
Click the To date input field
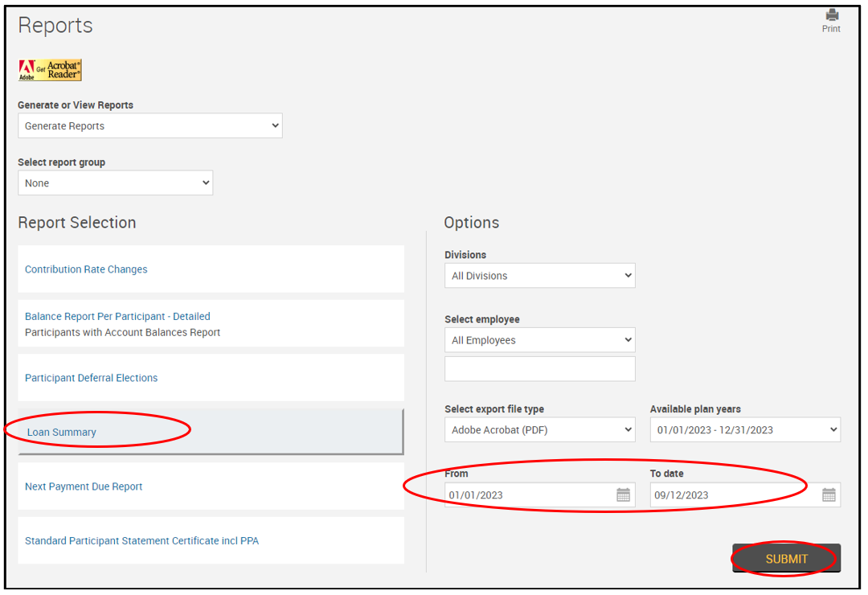point(733,495)
